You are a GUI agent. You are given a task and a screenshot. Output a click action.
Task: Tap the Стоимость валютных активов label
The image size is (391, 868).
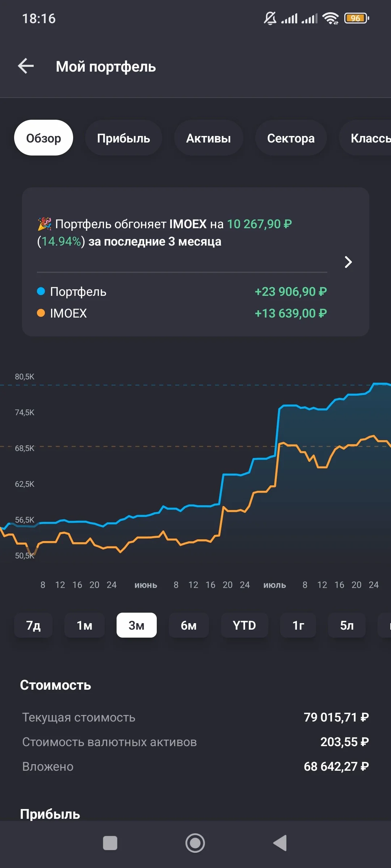point(109,742)
